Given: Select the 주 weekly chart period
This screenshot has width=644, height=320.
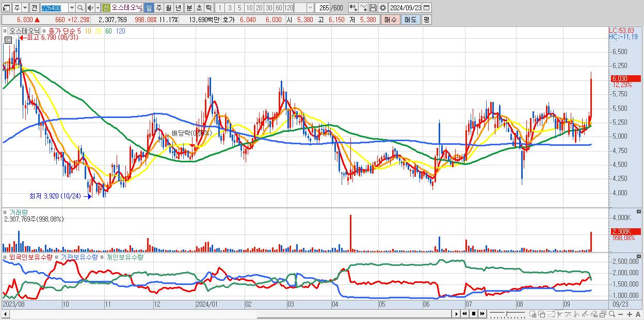Looking at the screenshot, I should (158, 8).
